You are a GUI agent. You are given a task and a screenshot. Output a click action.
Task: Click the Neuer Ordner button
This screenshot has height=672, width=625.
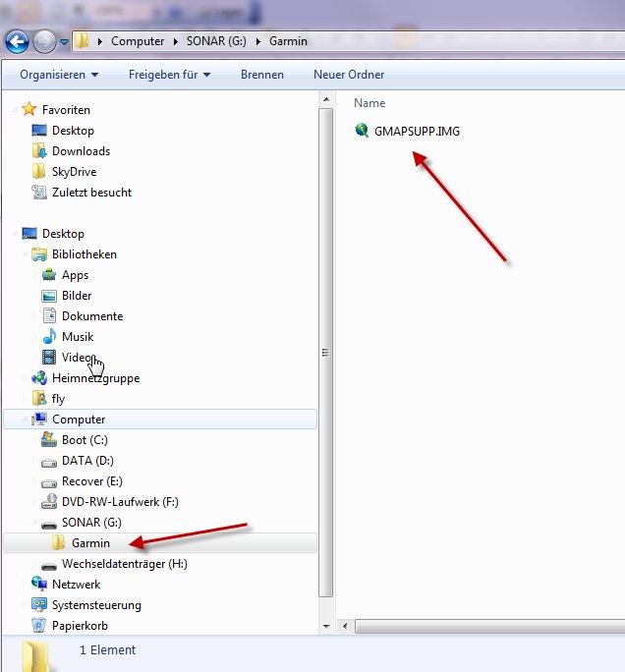point(349,75)
